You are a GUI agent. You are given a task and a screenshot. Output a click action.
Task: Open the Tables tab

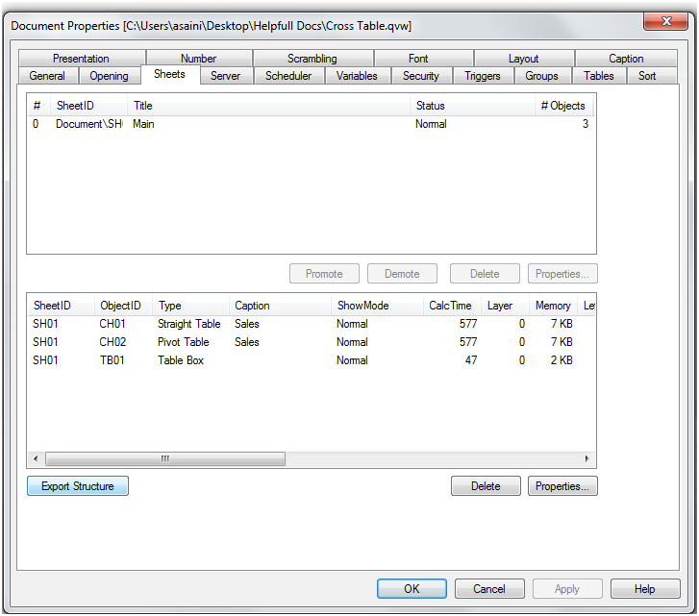pyautogui.click(x=599, y=76)
